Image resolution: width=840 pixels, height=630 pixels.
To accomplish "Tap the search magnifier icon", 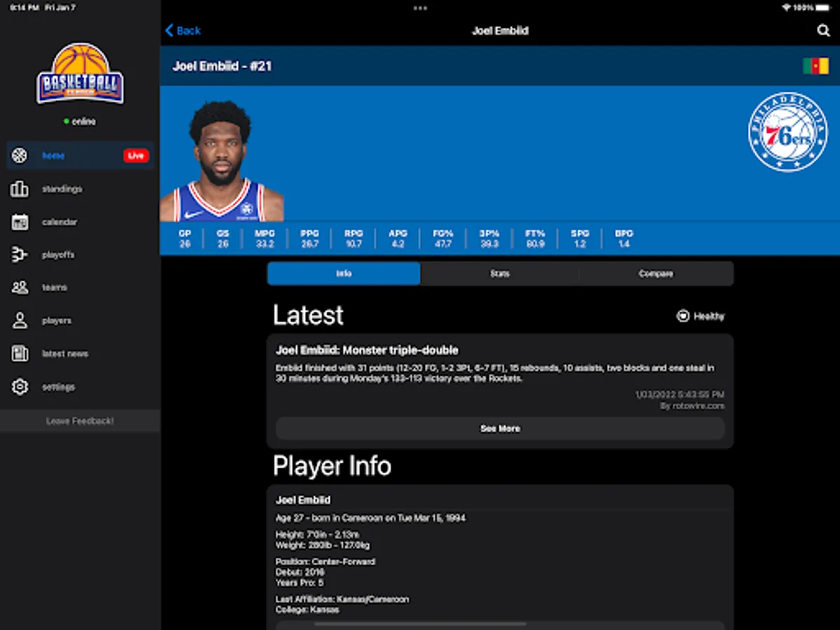I will (x=823, y=31).
